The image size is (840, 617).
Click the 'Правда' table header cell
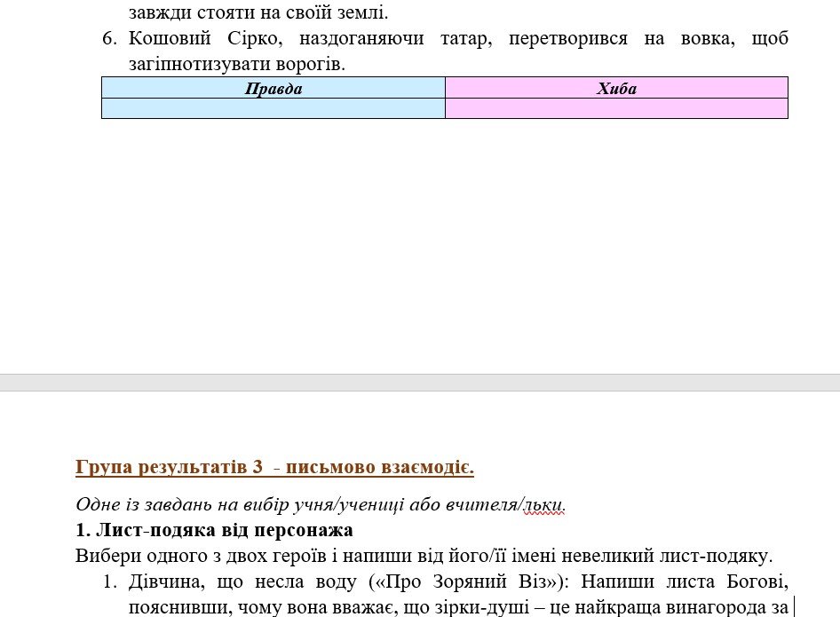coord(273,89)
